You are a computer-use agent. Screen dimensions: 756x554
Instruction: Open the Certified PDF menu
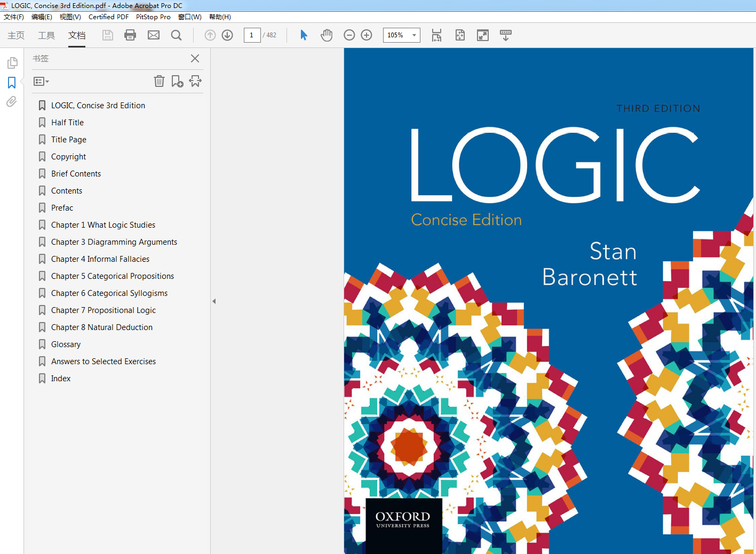click(108, 17)
